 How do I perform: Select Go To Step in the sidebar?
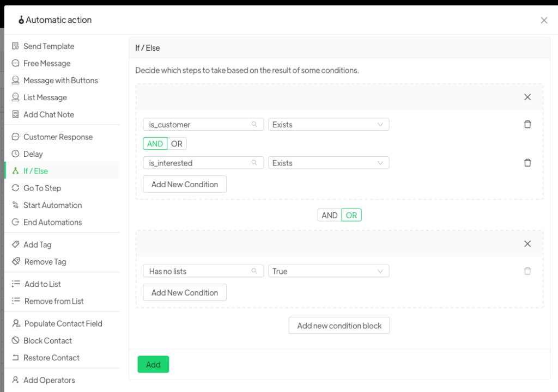coord(42,188)
